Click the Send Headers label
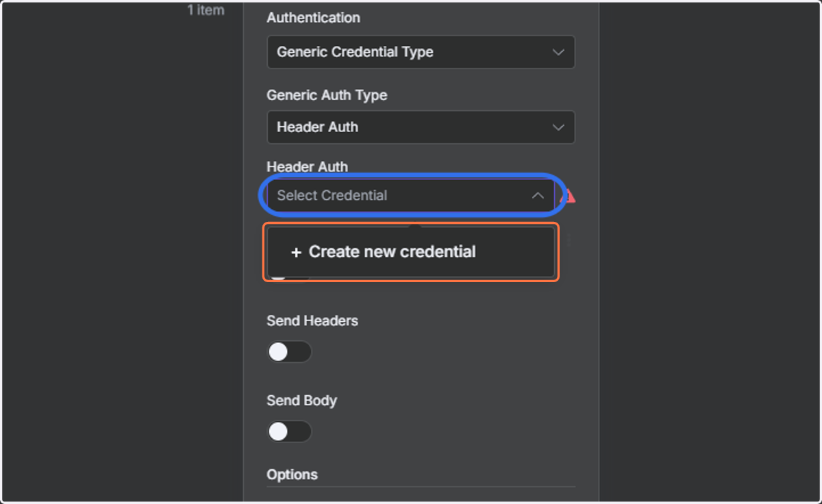The image size is (822, 504). coord(312,320)
